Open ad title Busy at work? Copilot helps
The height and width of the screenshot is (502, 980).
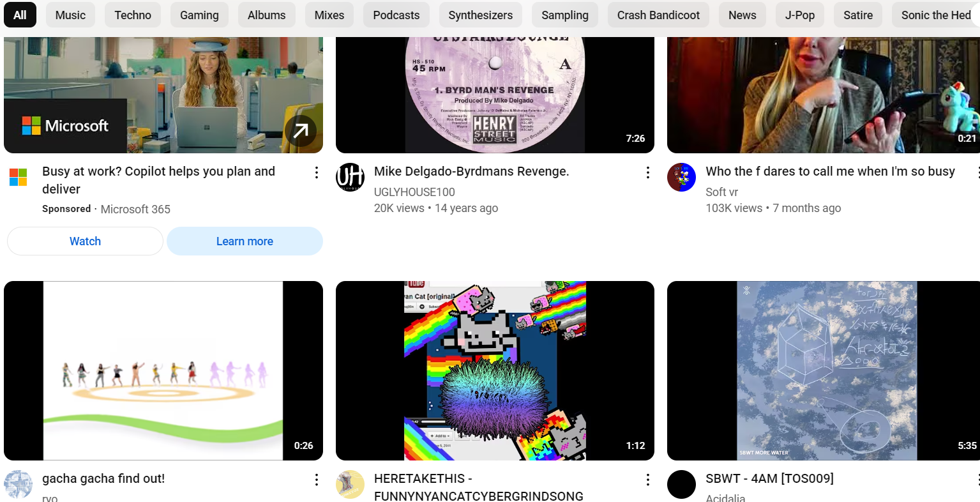(x=158, y=180)
